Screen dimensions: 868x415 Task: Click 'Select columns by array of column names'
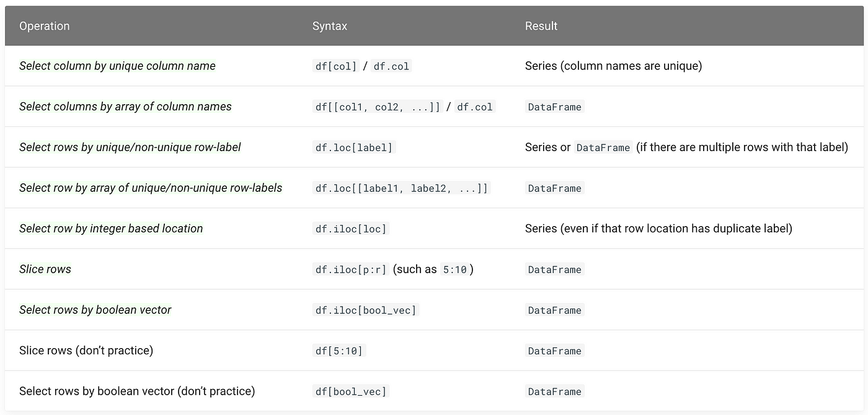(x=125, y=107)
